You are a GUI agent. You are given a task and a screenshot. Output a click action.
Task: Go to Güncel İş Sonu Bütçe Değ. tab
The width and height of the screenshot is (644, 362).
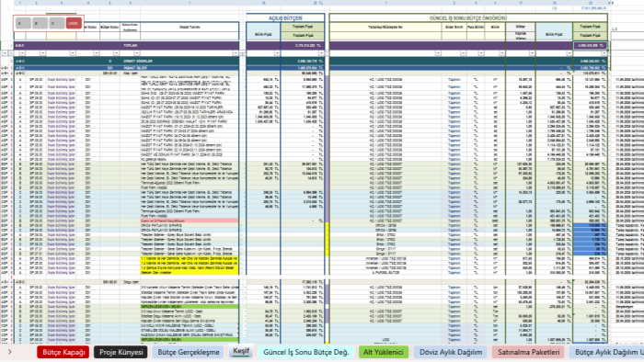[306, 352]
